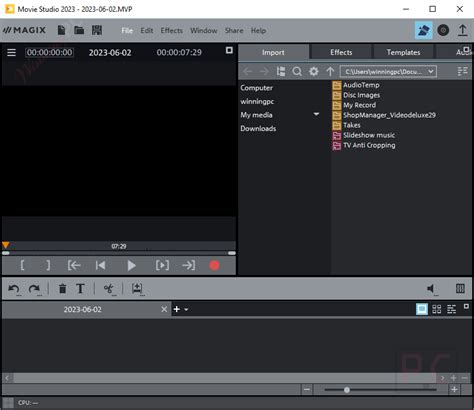Switch to the Effects tab in media pool
Screen dimensions: 474x410
[341, 52]
